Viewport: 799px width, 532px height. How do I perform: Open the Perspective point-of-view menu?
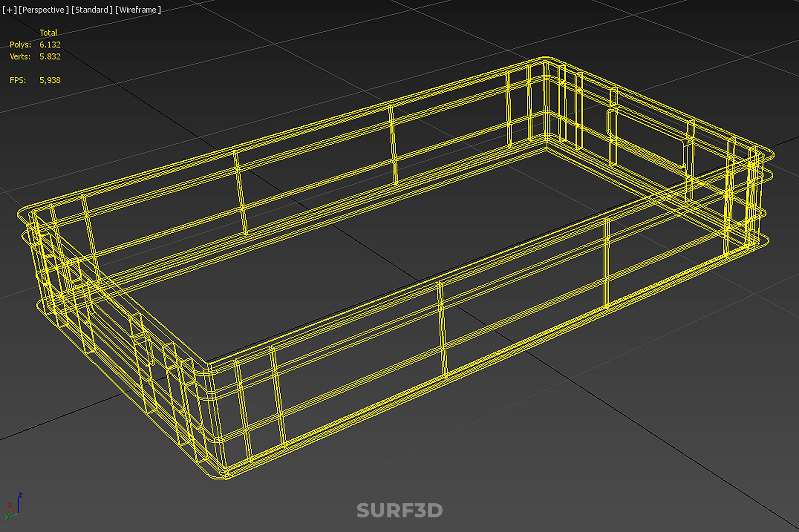pos(43,10)
